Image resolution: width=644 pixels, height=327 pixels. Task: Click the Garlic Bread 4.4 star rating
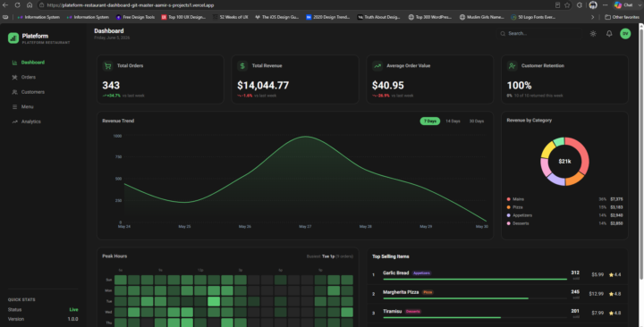(x=614, y=275)
